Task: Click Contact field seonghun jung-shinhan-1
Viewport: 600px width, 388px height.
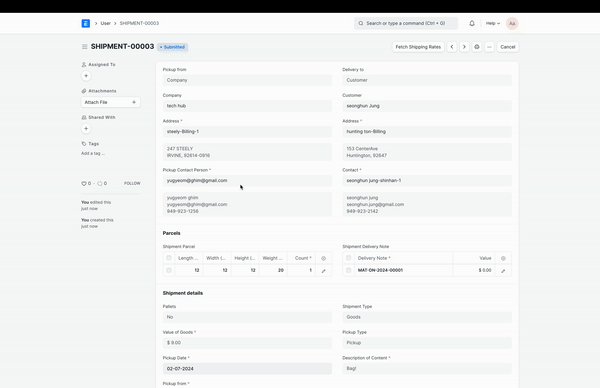Action: click(427, 180)
